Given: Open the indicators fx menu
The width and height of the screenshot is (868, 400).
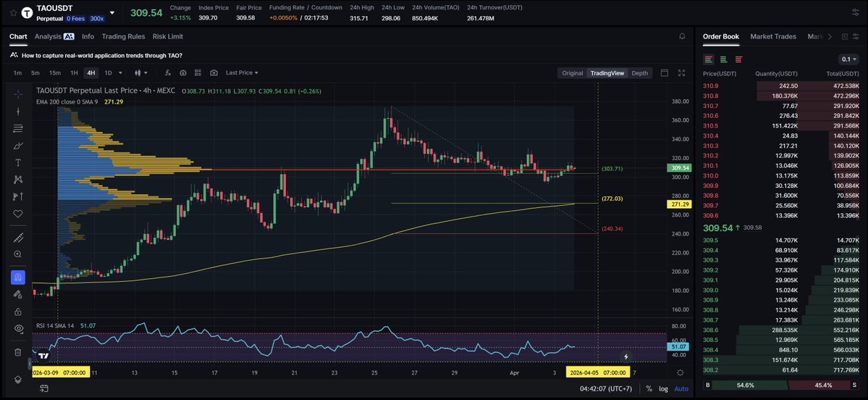Looking at the screenshot, I should 168,72.
